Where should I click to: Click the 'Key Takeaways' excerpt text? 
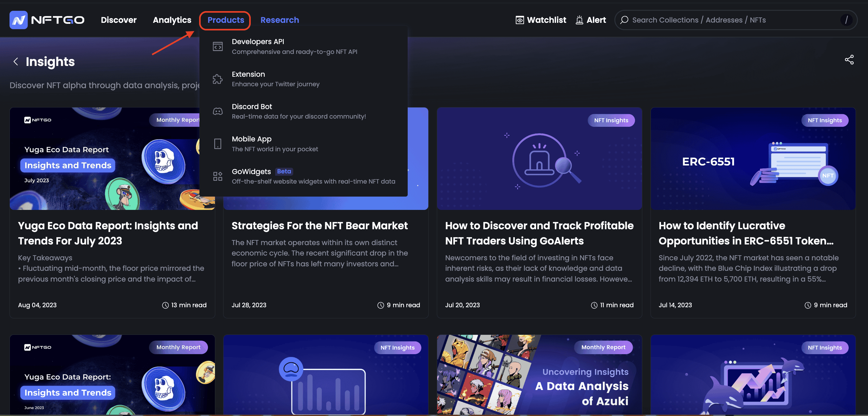45,257
